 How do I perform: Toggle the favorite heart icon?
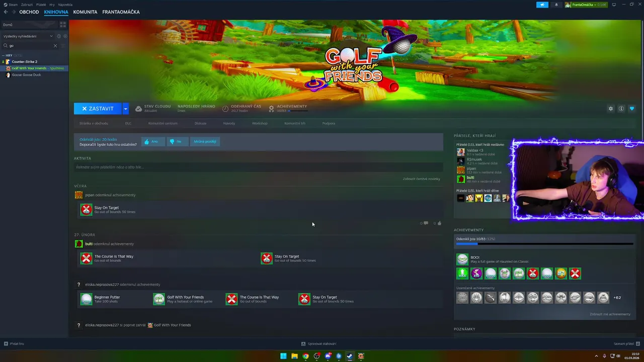coord(632,109)
